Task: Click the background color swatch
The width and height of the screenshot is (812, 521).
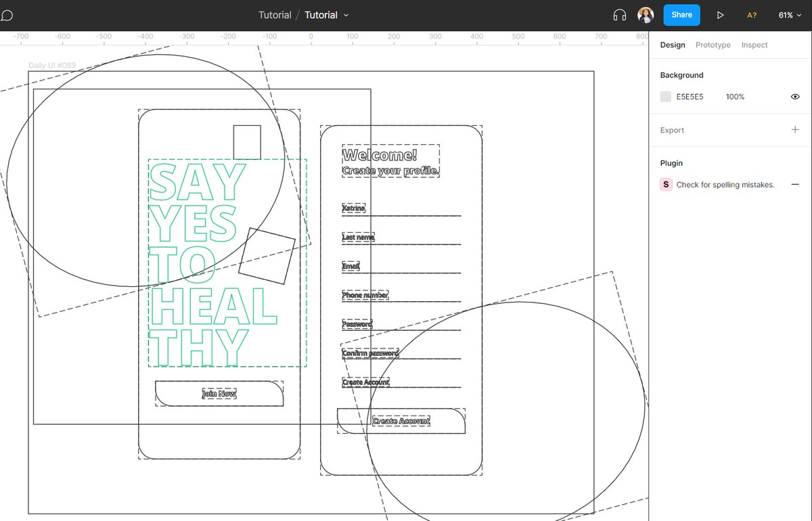Action: click(x=666, y=97)
